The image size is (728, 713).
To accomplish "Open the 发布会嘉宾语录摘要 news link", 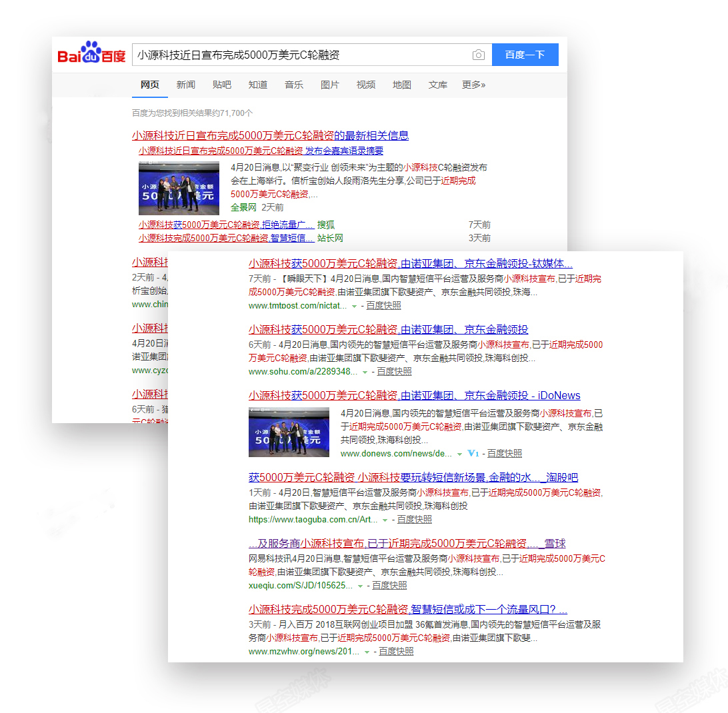I will [x=261, y=151].
